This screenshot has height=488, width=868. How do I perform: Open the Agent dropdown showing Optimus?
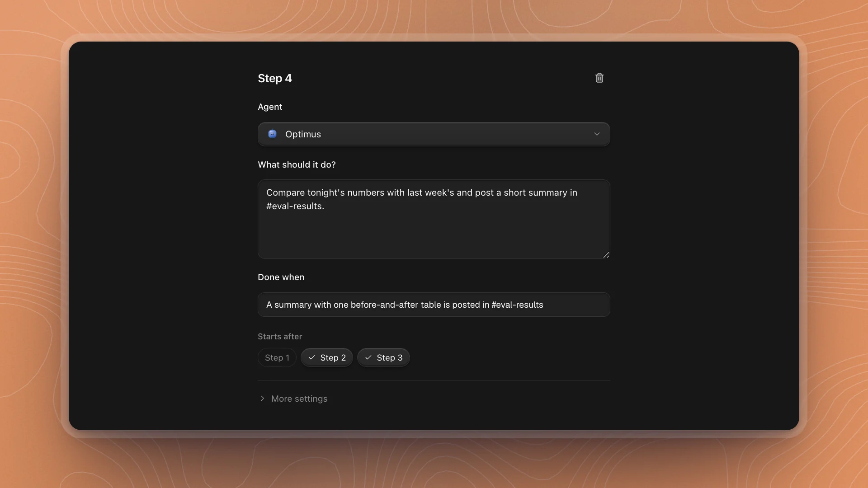[x=434, y=134]
